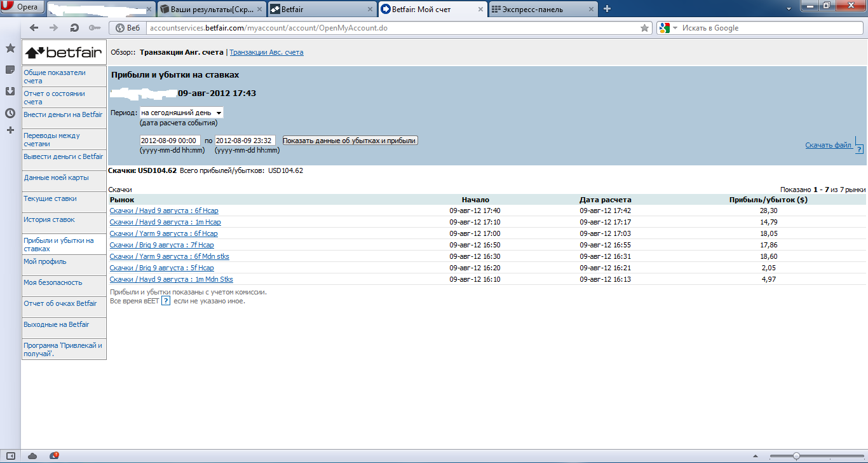
Task: Open Программа 'Привлекай и получай'
Action: (64, 349)
